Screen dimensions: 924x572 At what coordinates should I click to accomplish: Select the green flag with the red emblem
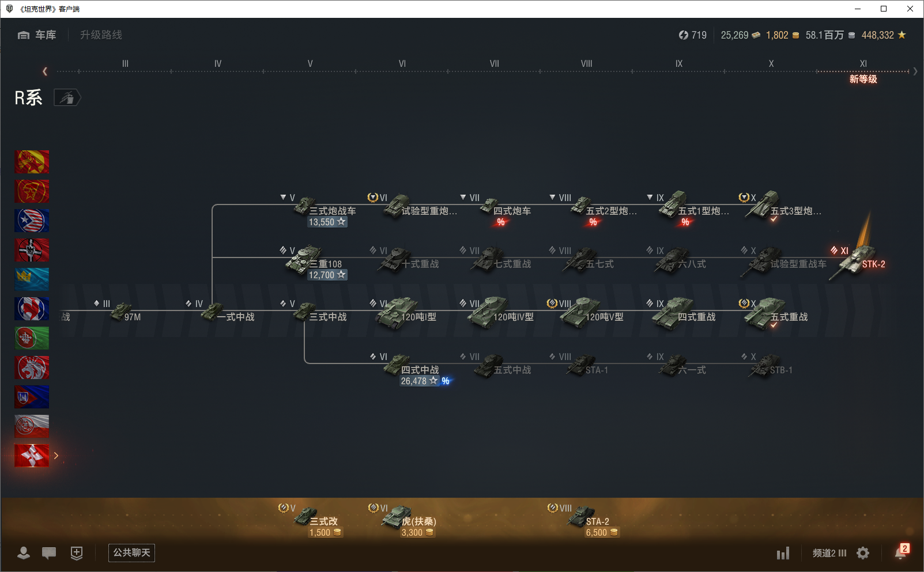point(32,338)
